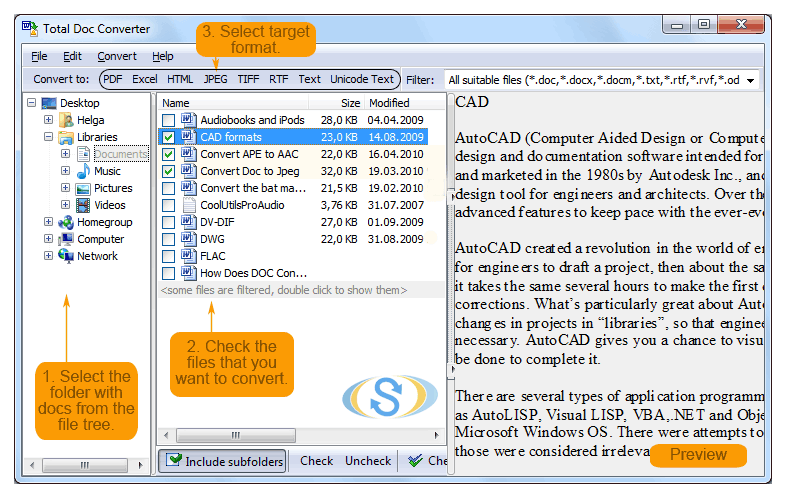The image size is (786, 498).
Task: Choose PDF as target format
Action: pos(113,79)
